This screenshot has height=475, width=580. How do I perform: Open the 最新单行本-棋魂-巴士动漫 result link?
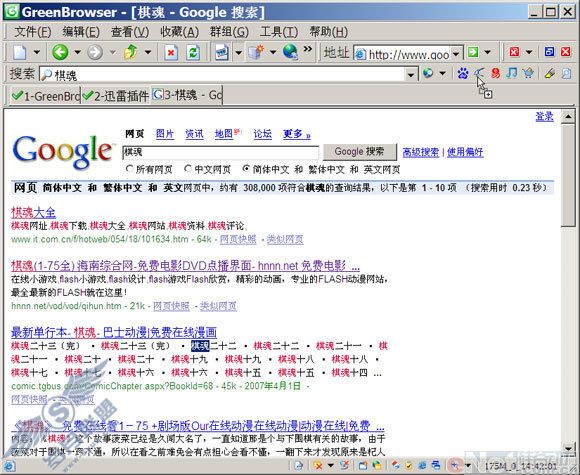(114, 332)
